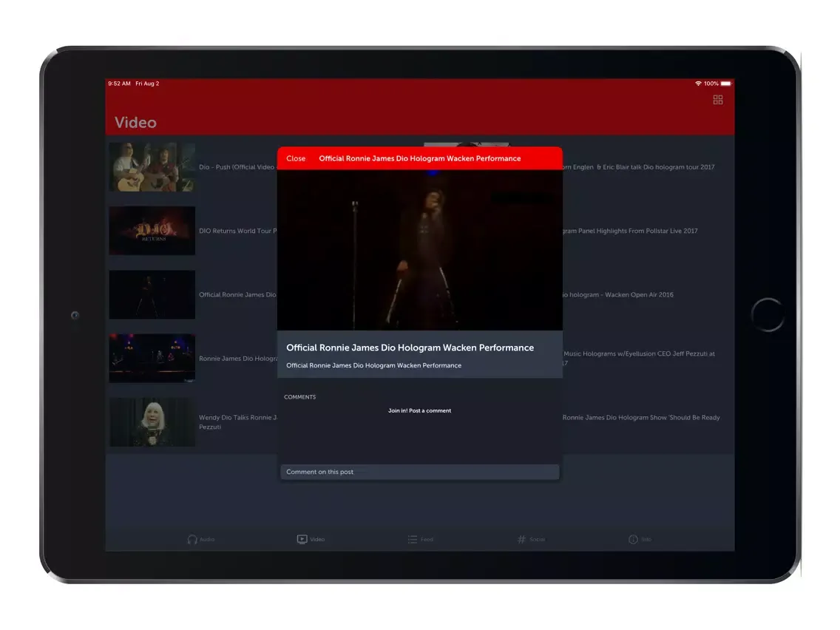Switch to the Feed tab

click(421, 540)
